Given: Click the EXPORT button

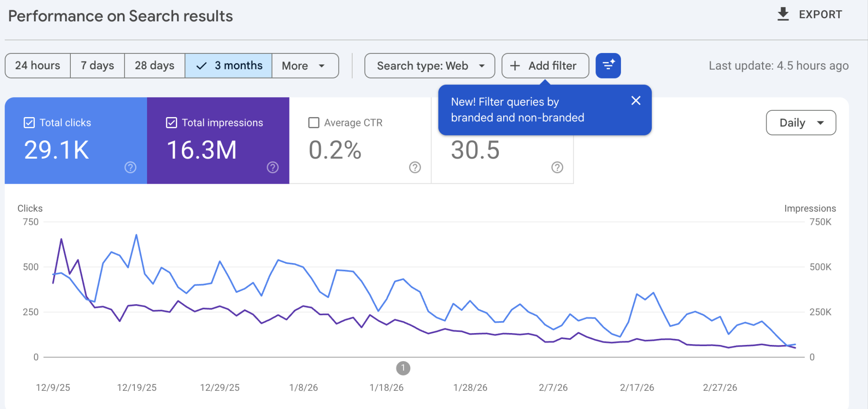Looking at the screenshot, I should click(x=810, y=14).
